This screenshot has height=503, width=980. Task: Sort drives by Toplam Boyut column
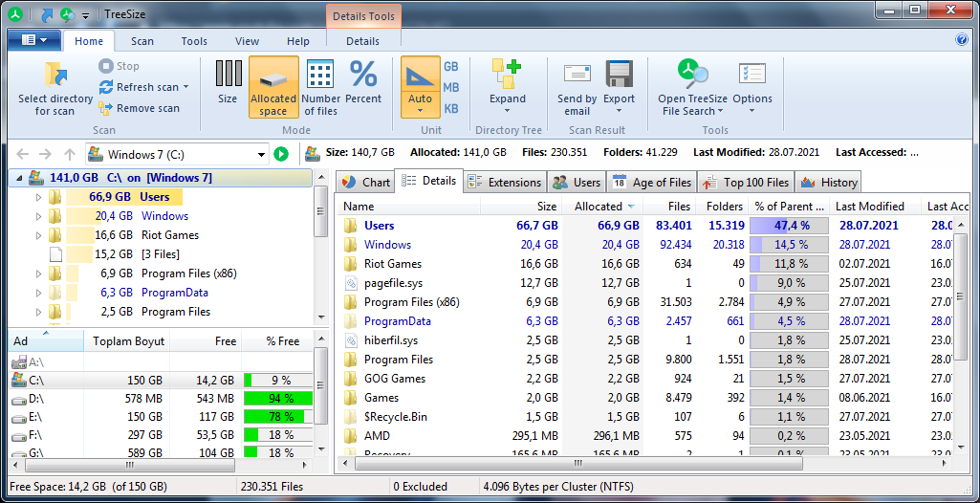point(126,341)
